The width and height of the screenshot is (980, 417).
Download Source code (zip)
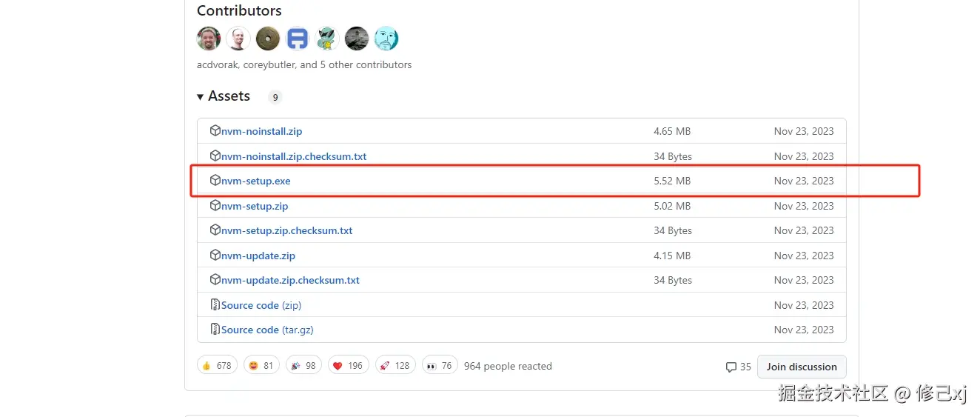[261, 305]
